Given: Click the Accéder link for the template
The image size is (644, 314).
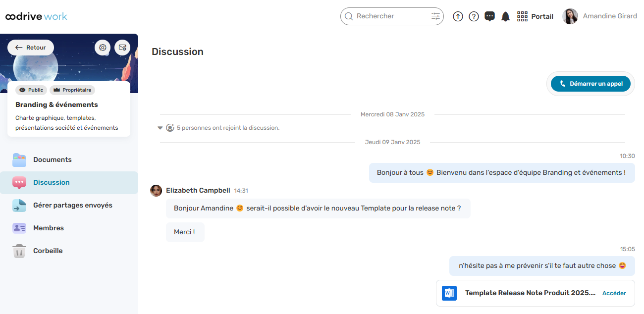Looking at the screenshot, I should (614, 293).
